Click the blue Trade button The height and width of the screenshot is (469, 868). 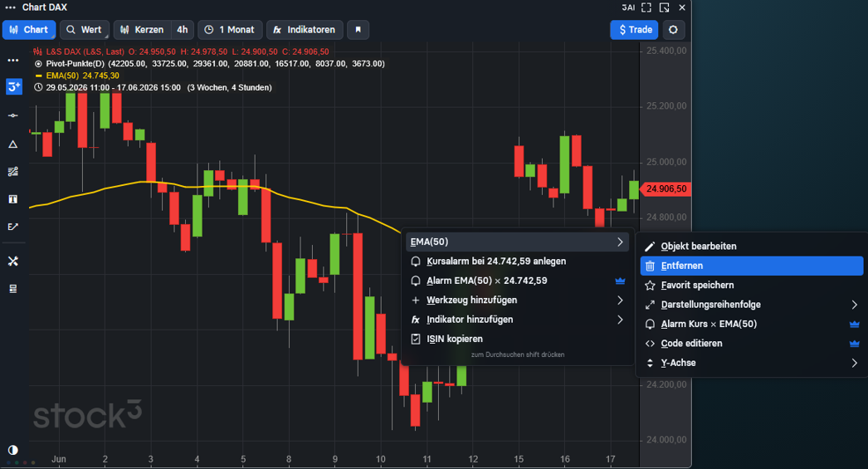coord(634,30)
